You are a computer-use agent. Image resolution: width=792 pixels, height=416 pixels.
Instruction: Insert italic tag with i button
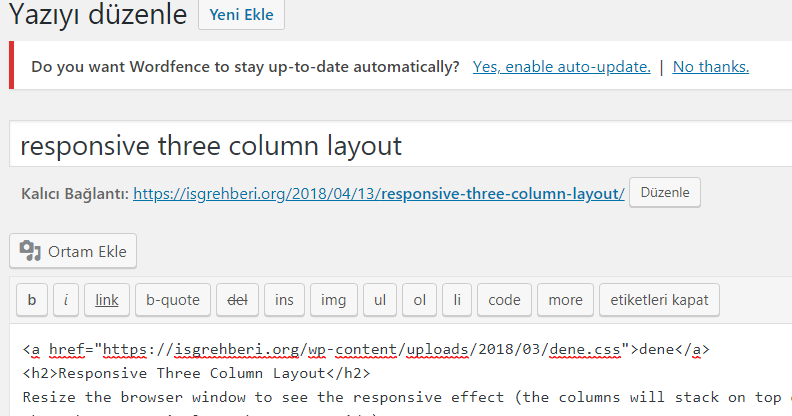66,300
